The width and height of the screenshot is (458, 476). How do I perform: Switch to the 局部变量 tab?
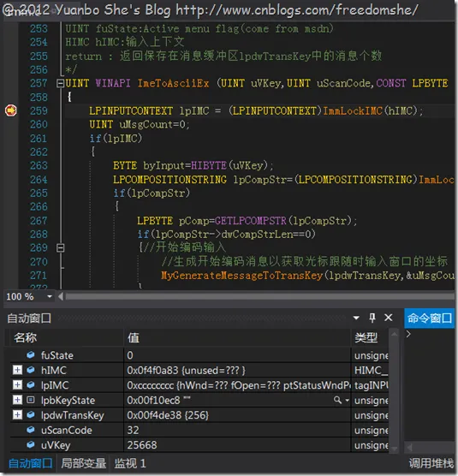[83, 463]
